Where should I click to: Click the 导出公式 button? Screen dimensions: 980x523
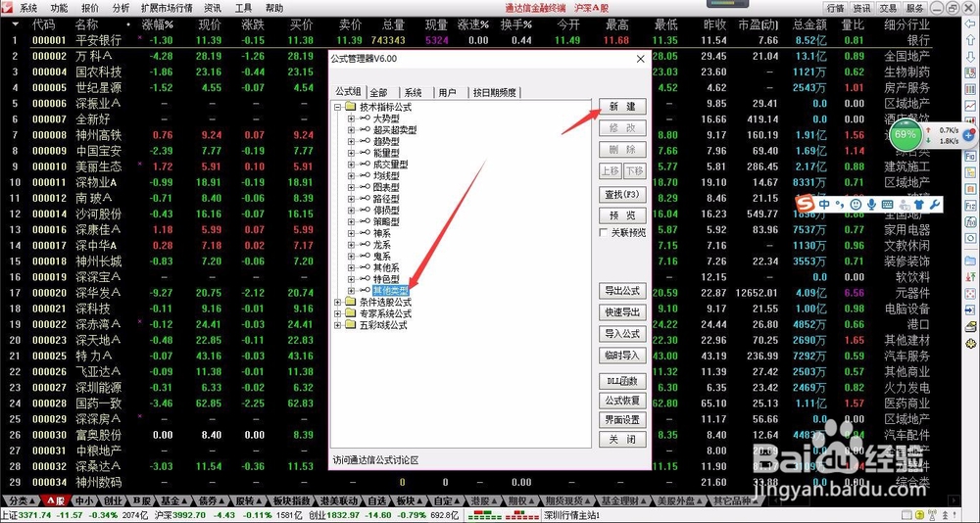[622, 291]
